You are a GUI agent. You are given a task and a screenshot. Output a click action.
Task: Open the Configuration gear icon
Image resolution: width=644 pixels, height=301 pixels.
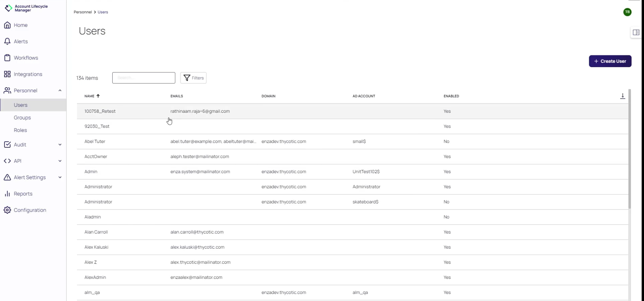tap(7, 210)
